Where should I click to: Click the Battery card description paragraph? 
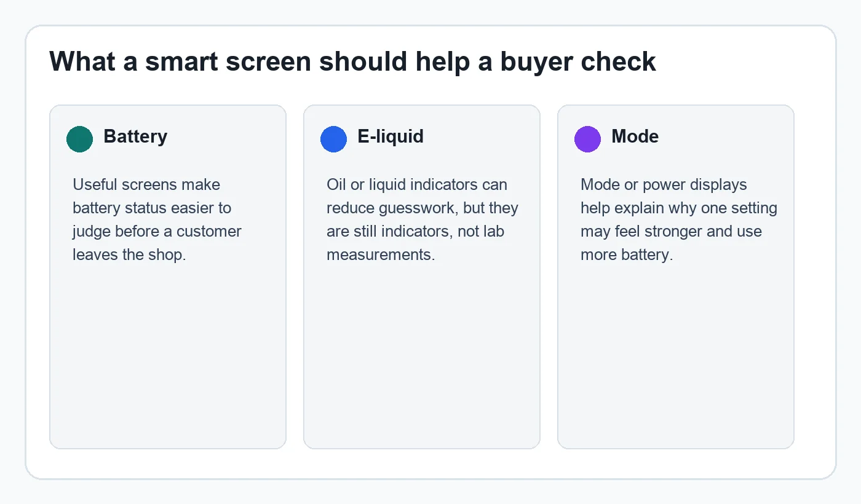coord(157,219)
